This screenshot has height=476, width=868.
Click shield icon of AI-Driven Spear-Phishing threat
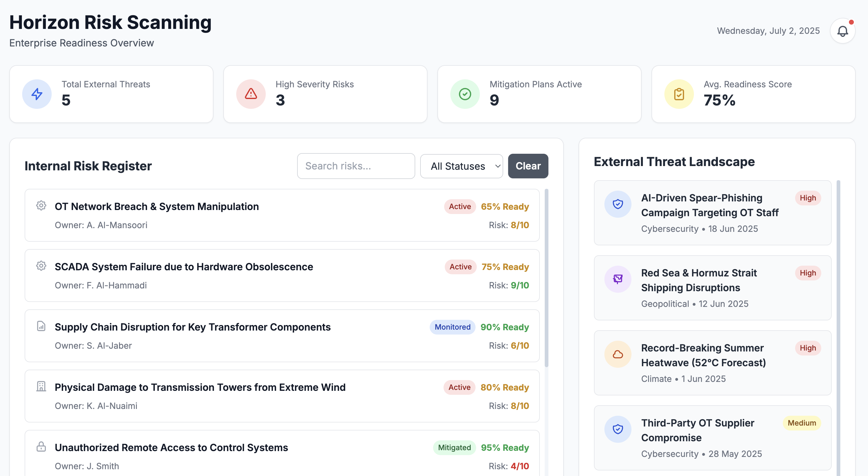(x=618, y=204)
